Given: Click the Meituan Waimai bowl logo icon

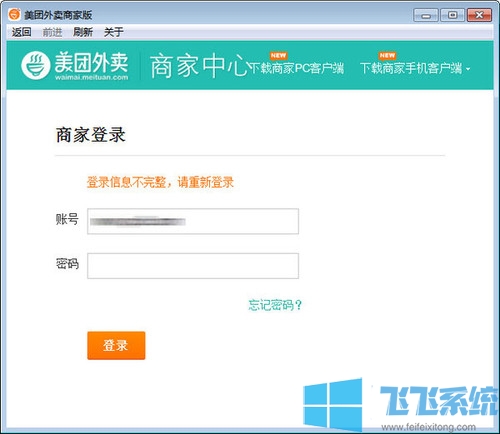Looking at the screenshot, I should [36, 65].
